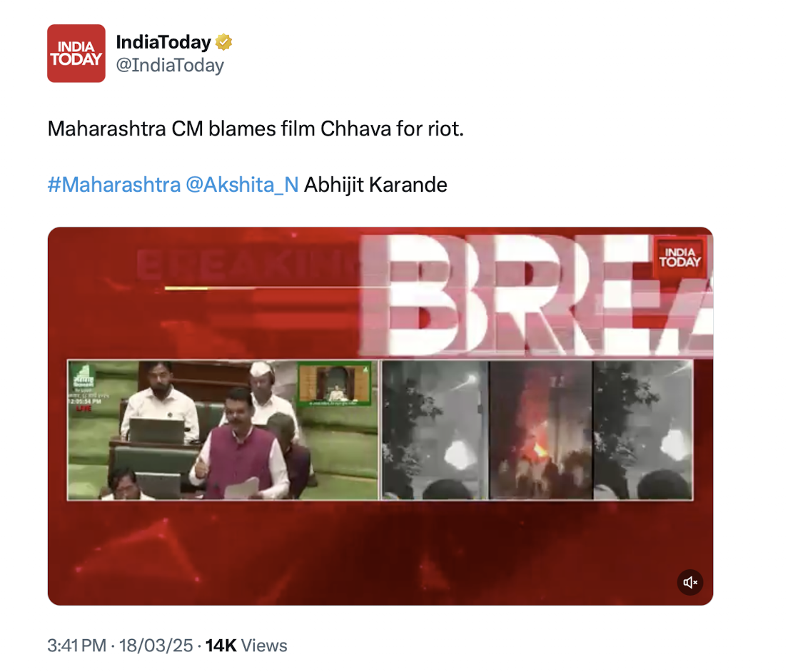Open the IndiaToday display name
The image size is (788, 672).
pos(163,42)
